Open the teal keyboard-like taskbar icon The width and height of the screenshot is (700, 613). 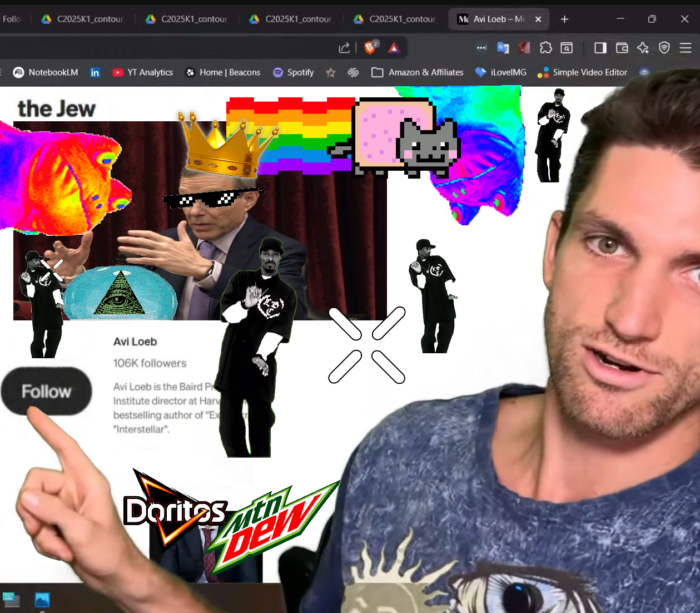point(11,600)
